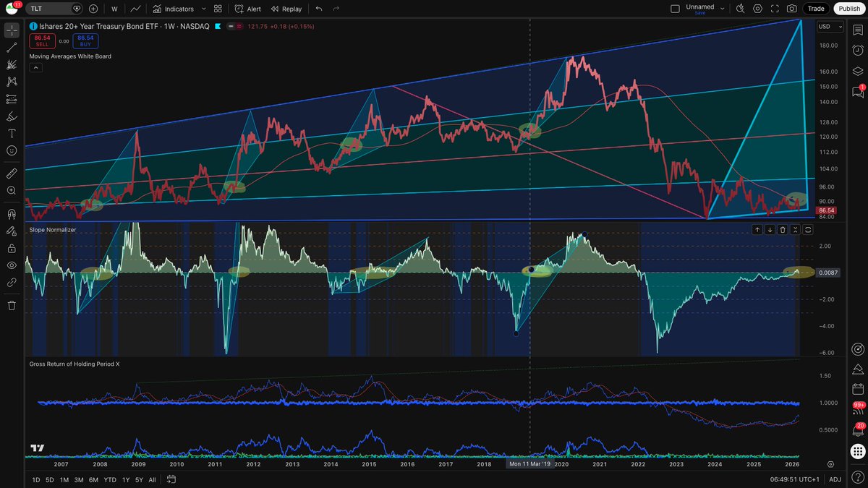This screenshot has height=488, width=868.
Task: Expand the favorite indicators dropdown arrow
Action: [203, 9]
